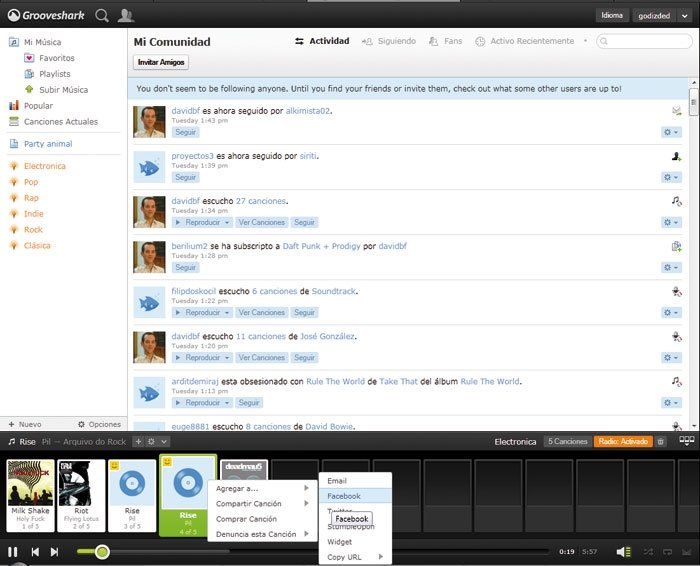700x566 pixels.
Task: Choose Facebook in the share submenu
Action: pyautogui.click(x=355, y=496)
